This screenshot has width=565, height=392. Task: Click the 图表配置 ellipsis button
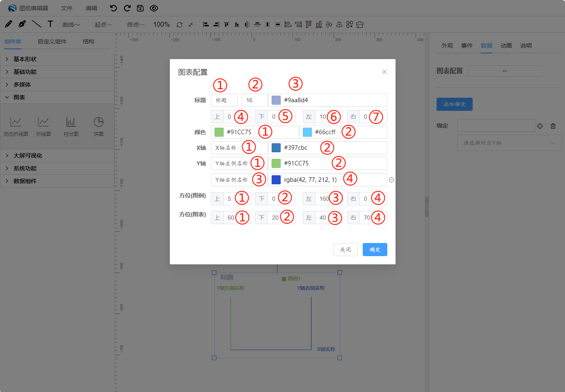point(505,71)
